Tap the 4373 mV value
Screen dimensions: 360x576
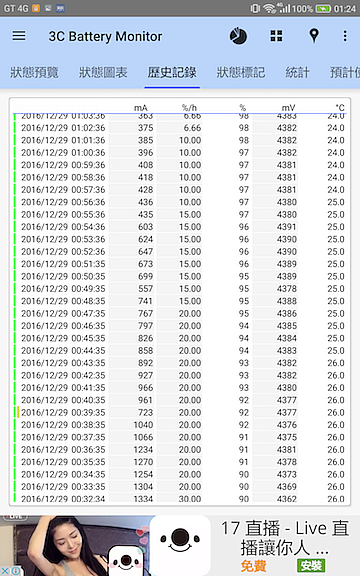click(x=287, y=474)
